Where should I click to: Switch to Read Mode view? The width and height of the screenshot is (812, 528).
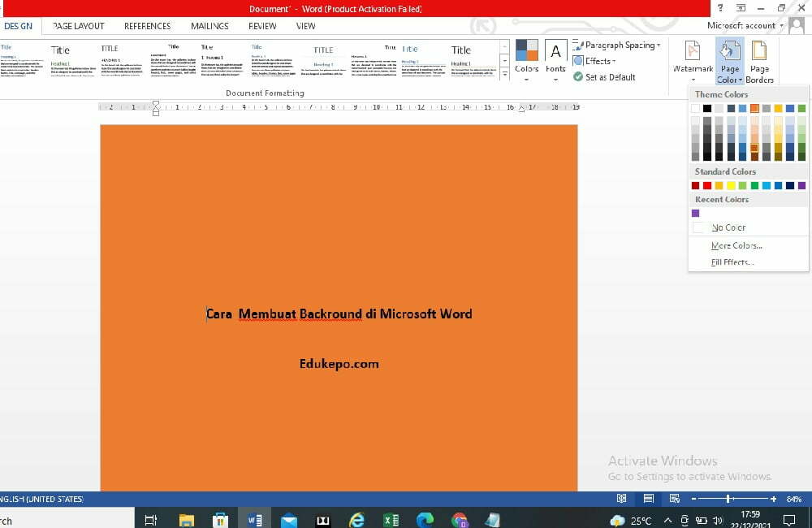click(x=621, y=498)
